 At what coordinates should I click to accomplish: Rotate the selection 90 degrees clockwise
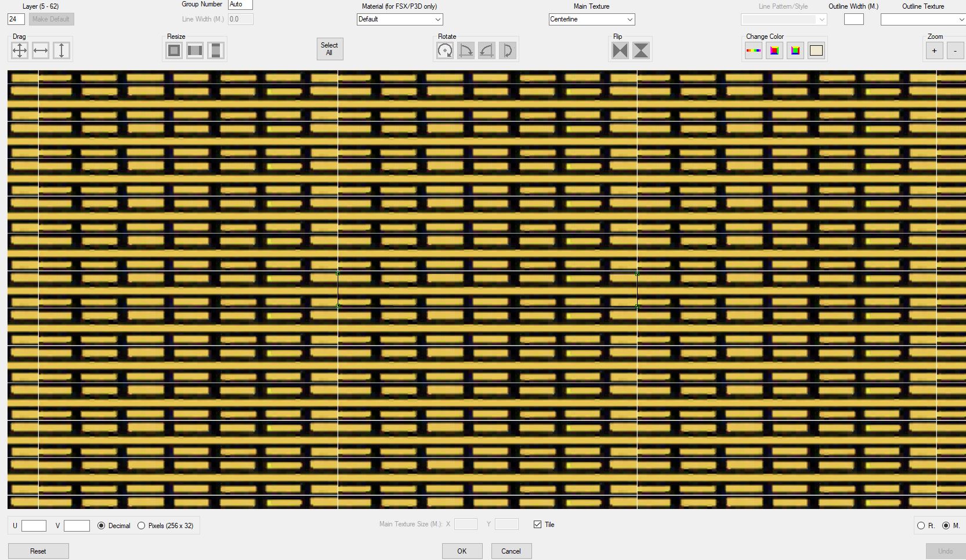(465, 50)
